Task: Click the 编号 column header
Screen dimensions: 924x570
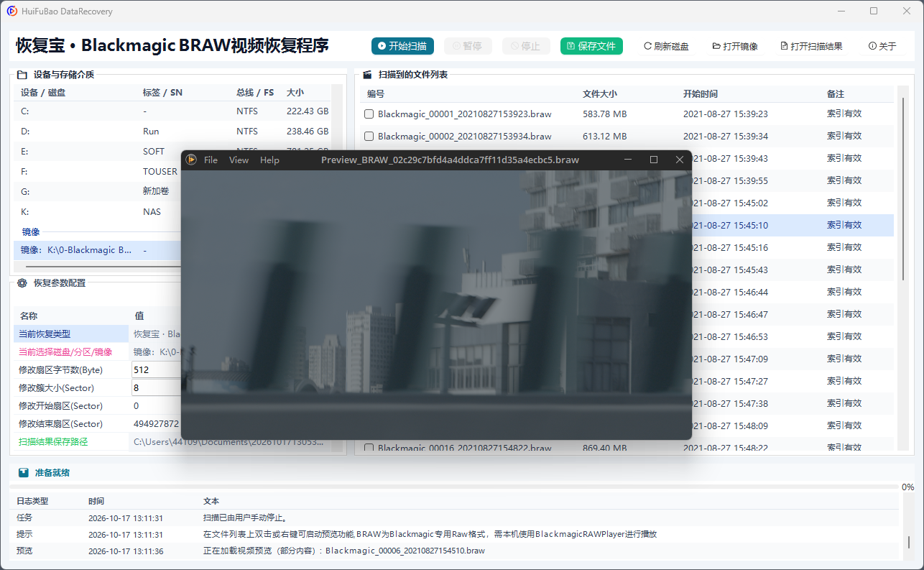Action: (x=376, y=94)
